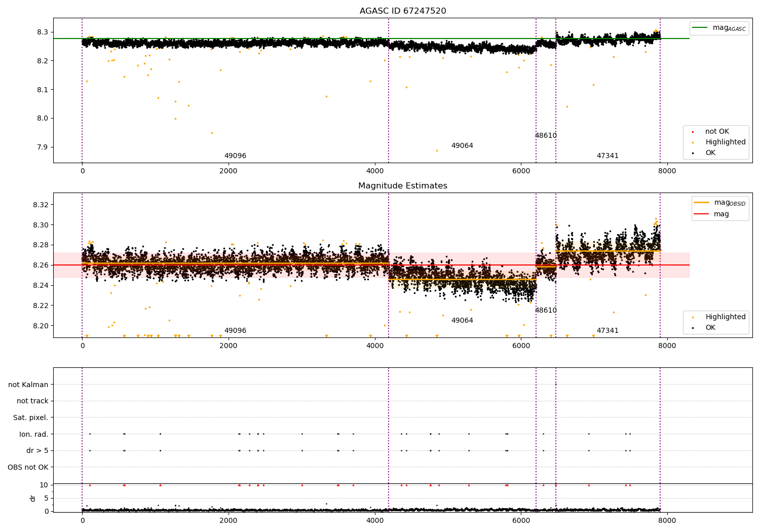Screen dimensions: 760x532
Task: Click the red 'mag' legend line sample in middle plot
Action: tap(701, 214)
